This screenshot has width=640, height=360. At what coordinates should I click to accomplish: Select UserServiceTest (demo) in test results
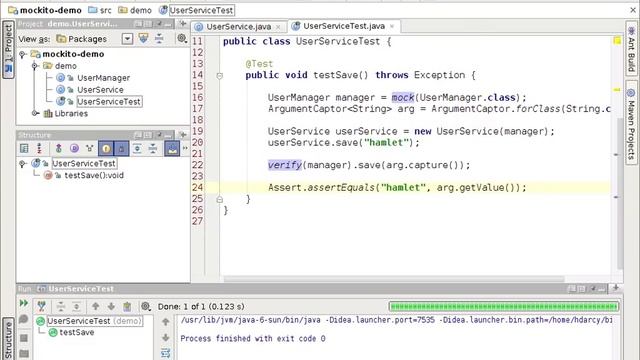pos(94,321)
